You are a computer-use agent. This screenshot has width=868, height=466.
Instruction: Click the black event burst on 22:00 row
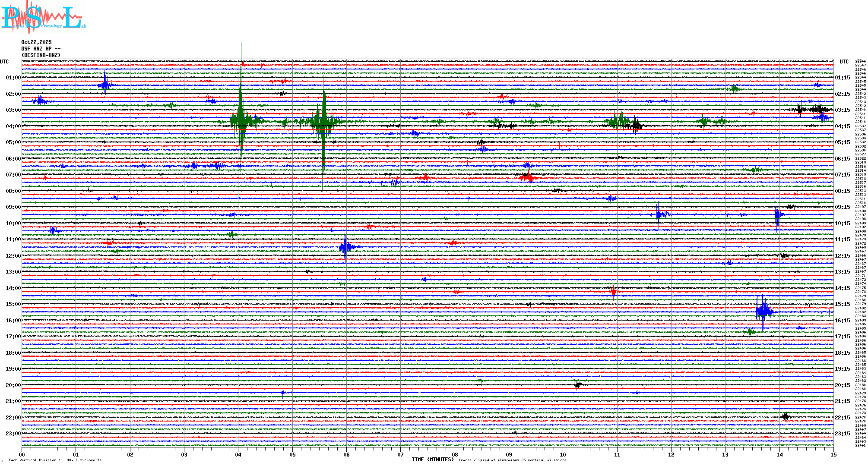[786, 416]
